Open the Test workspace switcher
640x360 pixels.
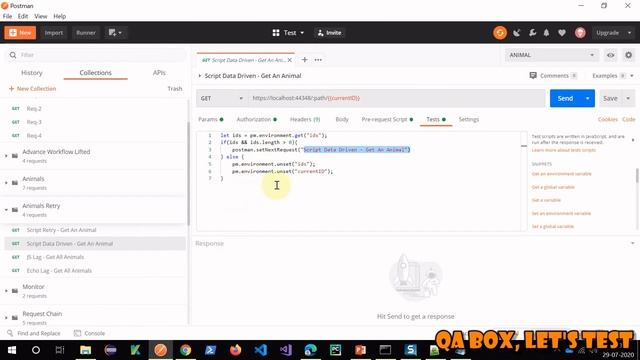[x=288, y=33]
